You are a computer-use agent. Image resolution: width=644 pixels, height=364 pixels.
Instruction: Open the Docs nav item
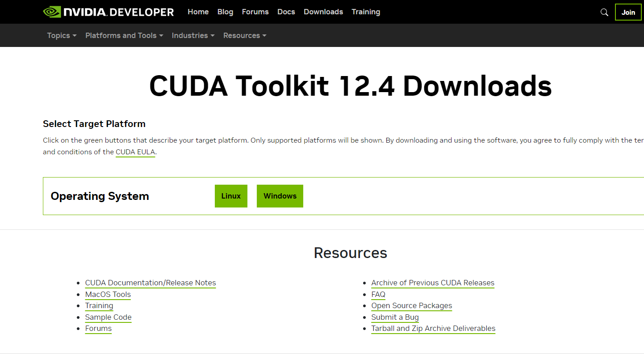pos(286,12)
